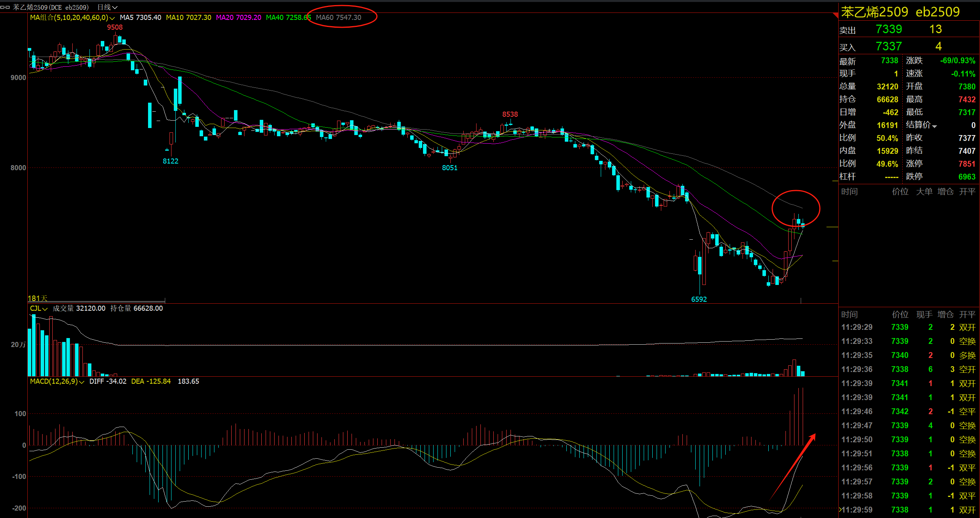Click the 卖出 ask price row
The height and width of the screenshot is (518, 980).
(909, 29)
